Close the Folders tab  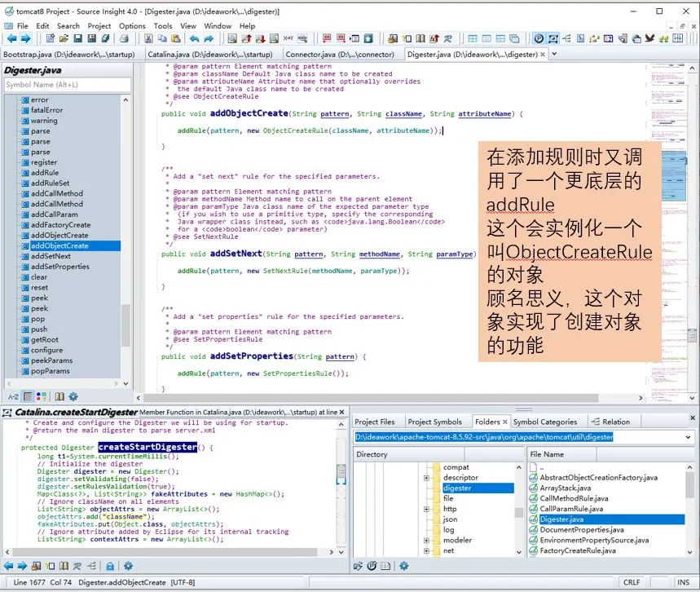point(505,422)
